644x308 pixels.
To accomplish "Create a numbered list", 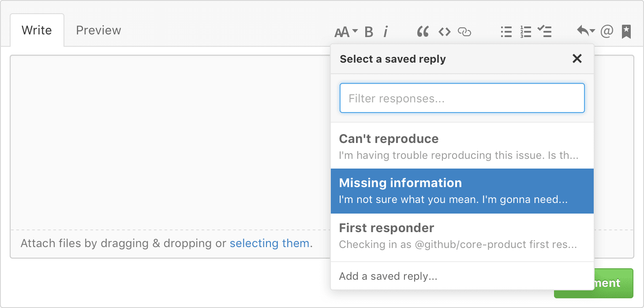I will tap(525, 31).
